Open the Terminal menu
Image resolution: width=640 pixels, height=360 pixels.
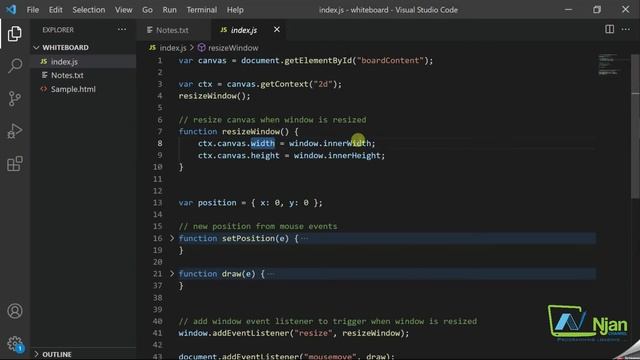coord(202,10)
